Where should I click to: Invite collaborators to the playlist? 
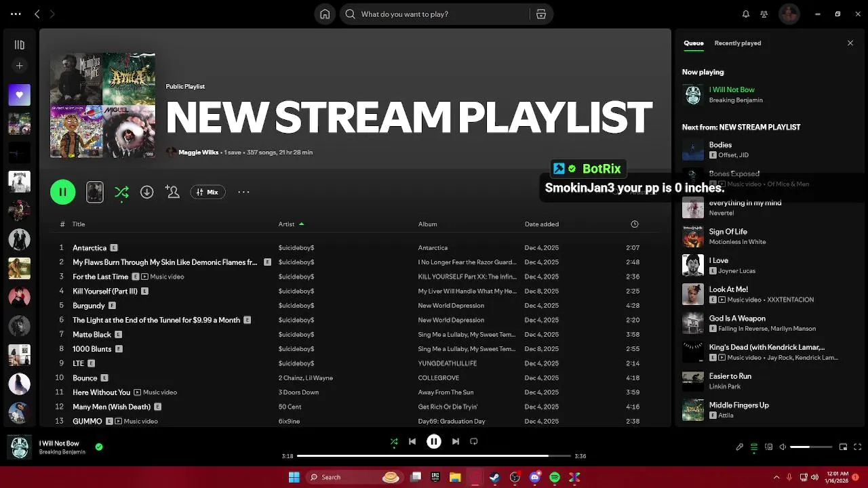(x=172, y=192)
